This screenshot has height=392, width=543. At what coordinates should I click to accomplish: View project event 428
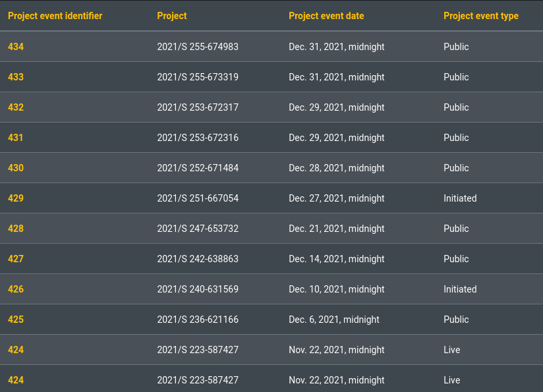(x=16, y=229)
